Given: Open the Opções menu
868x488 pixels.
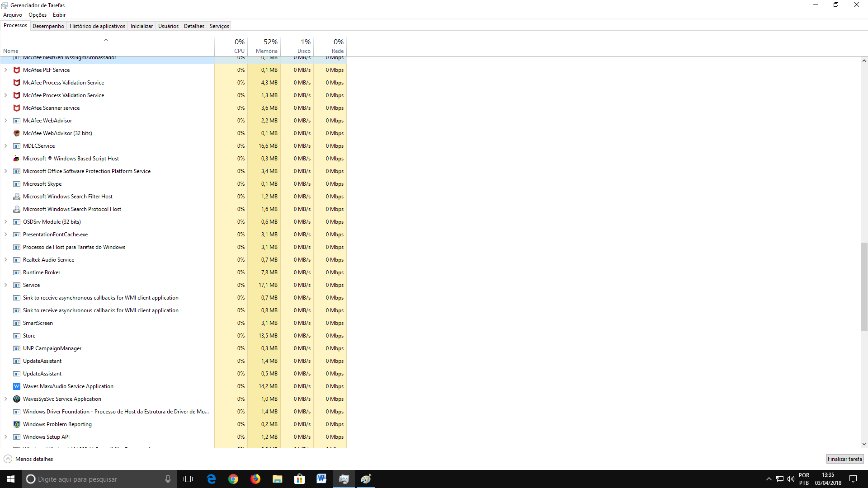Looking at the screenshot, I should click(38, 15).
